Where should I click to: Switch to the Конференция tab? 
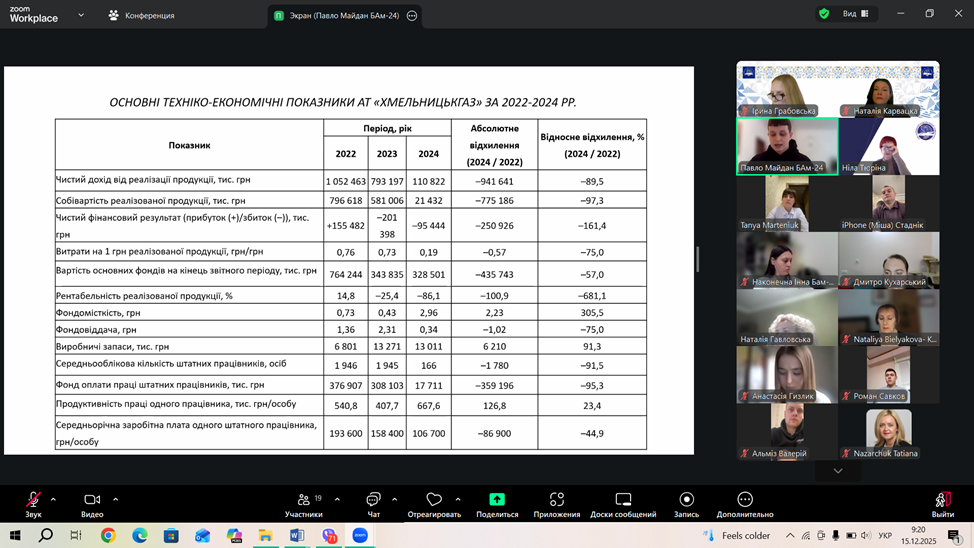coord(141,15)
